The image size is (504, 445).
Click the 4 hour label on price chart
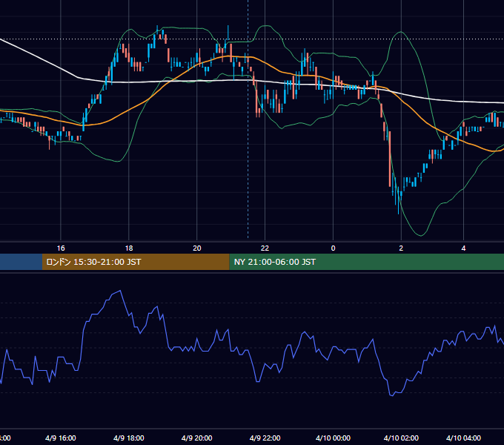coord(463,248)
